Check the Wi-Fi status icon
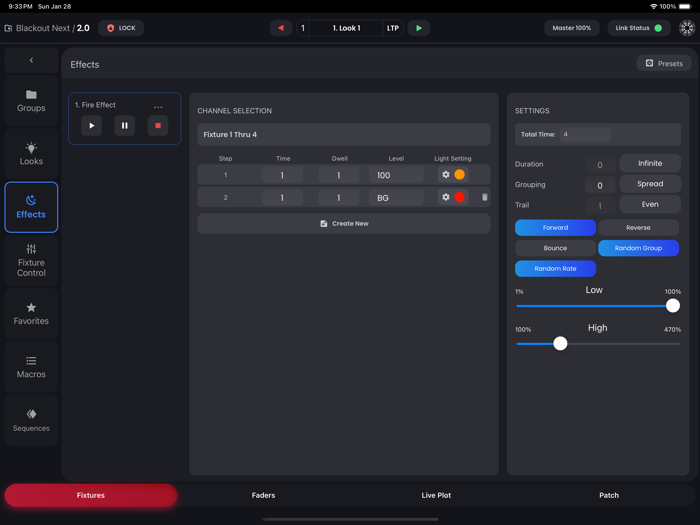Image resolution: width=700 pixels, height=525 pixels. [x=654, y=6]
